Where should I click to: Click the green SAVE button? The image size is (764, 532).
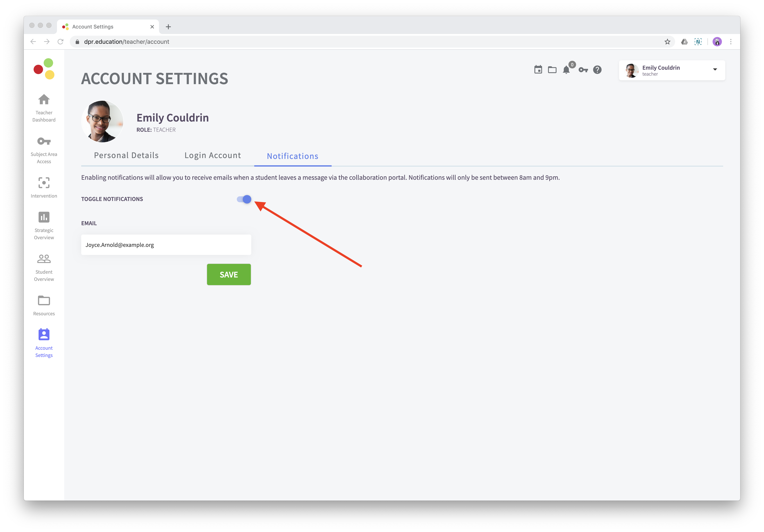click(229, 275)
